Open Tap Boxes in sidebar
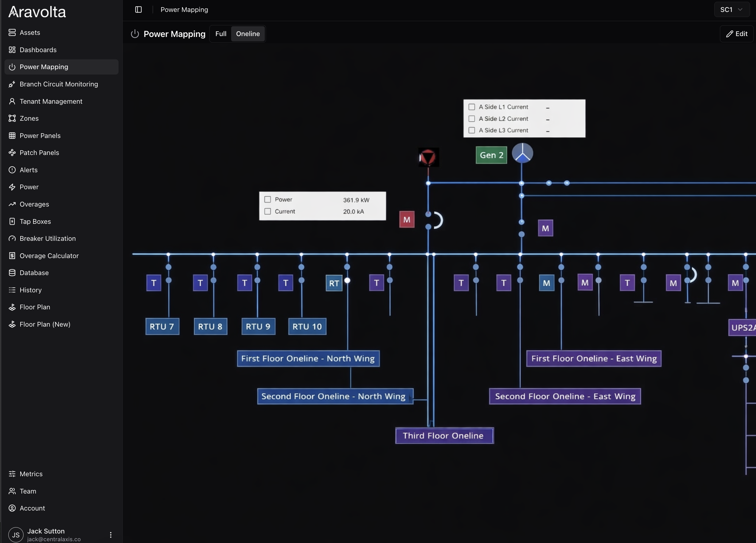The height and width of the screenshot is (543, 756). tap(35, 221)
